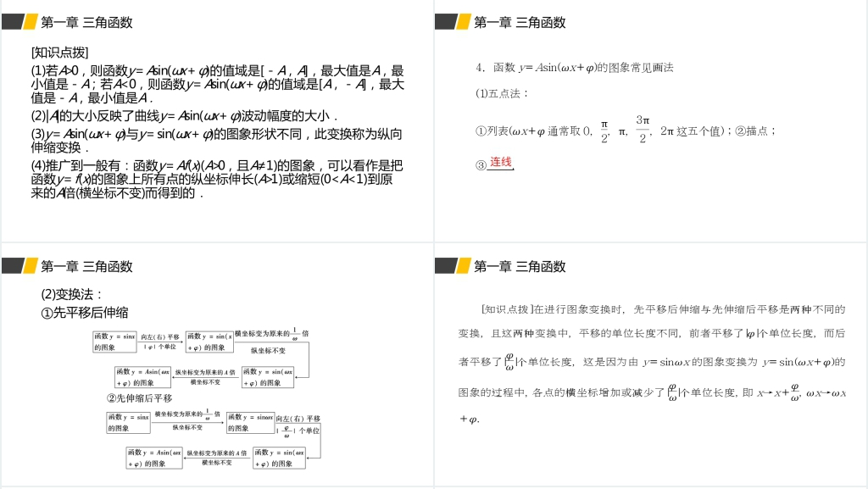Click the 函数y=sin(x+φ)的图象 box in the first flowchart
The height and width of the screenshot is (489, 868).
click(x=209, y=342)
